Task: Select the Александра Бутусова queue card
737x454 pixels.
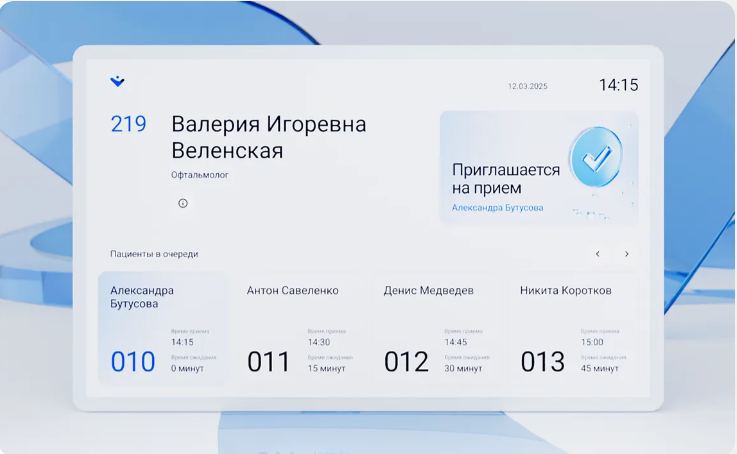Action: click(163, 329)
